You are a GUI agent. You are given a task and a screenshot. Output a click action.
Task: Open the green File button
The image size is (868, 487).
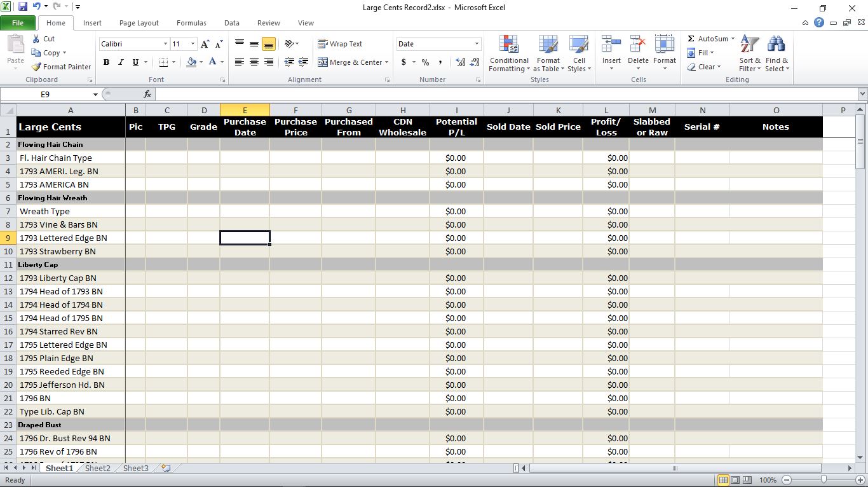[x=18, y=23]
